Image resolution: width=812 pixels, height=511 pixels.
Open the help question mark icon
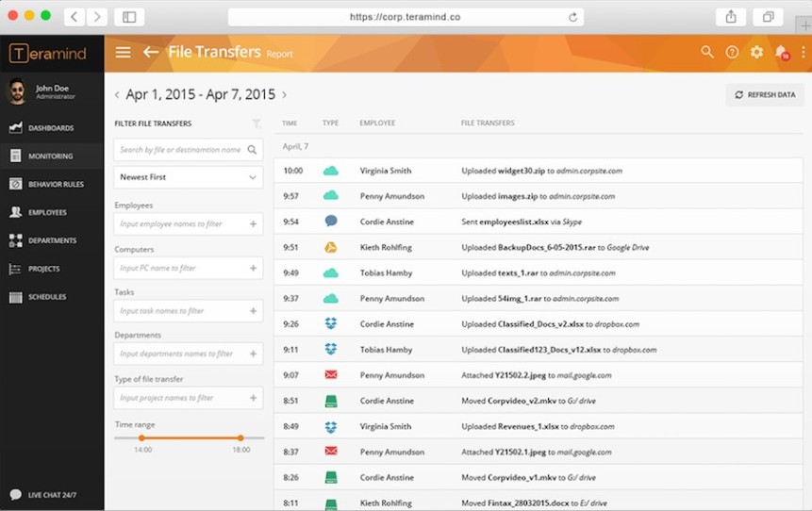[732, 52]
